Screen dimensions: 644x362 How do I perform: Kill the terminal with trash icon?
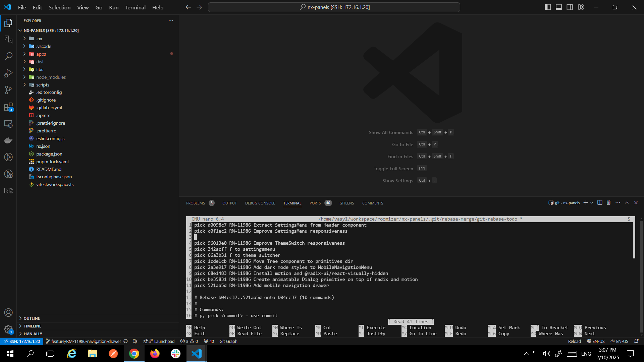click(608, 203)
